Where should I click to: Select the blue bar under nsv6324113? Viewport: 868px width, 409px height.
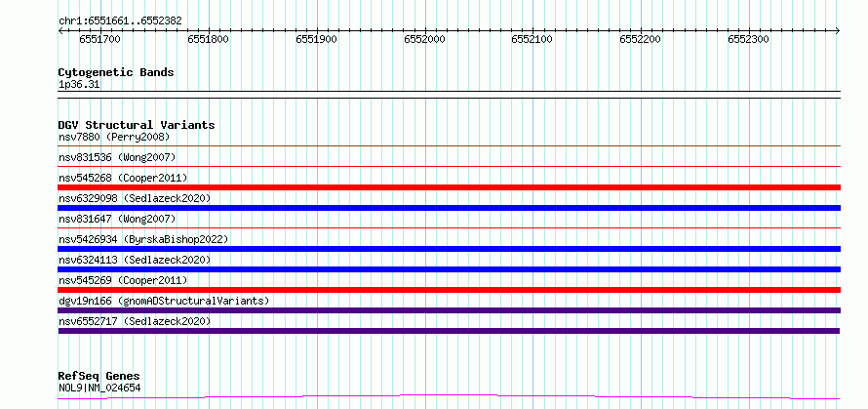coord(449,269)
